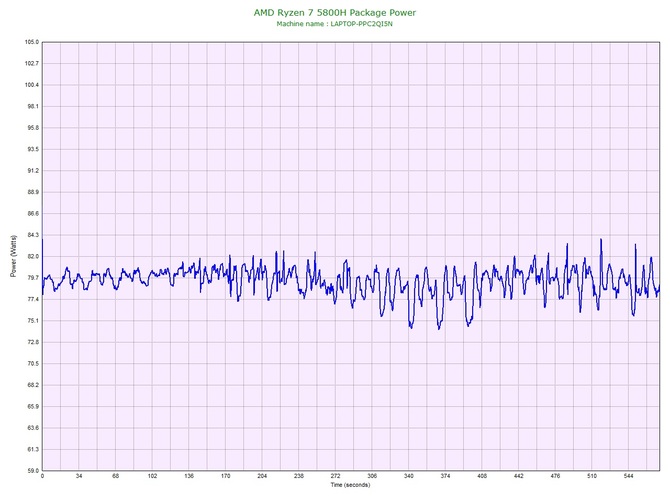Click the x-axis tick label 544

(629, 476)
